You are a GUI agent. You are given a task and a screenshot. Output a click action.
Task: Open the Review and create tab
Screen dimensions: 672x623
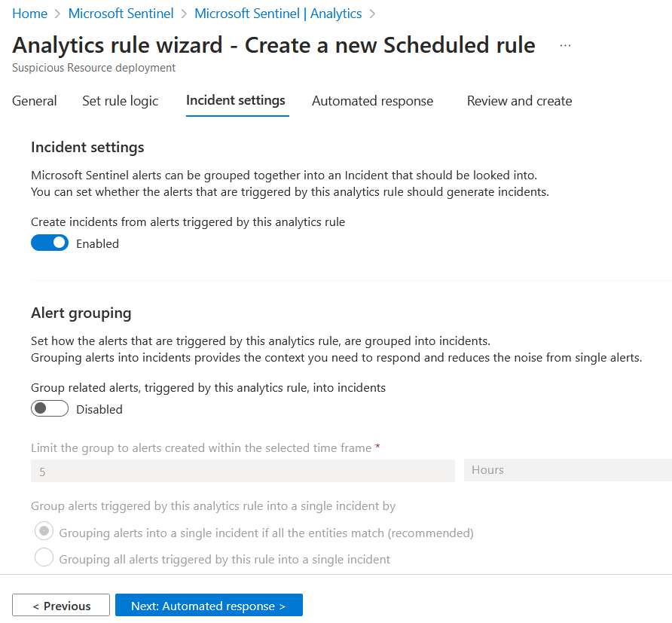(519, 100)
